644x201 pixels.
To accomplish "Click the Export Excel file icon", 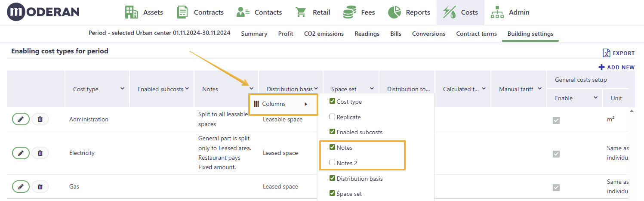I will coord(607,53).
